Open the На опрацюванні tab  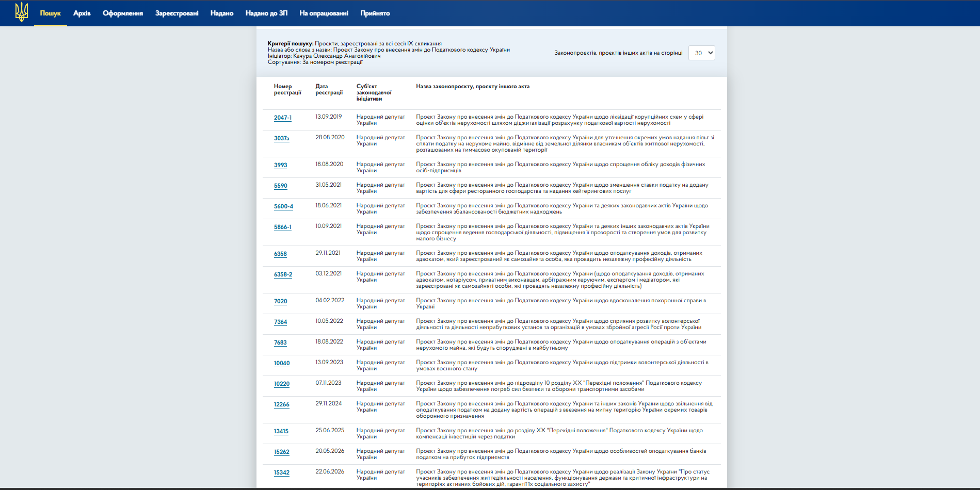click(324, 13)
